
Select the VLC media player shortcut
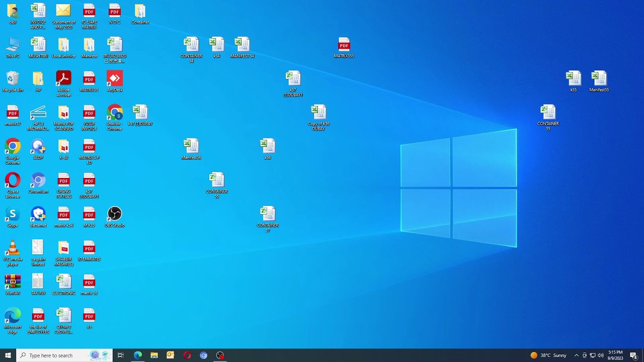(13, 253)
